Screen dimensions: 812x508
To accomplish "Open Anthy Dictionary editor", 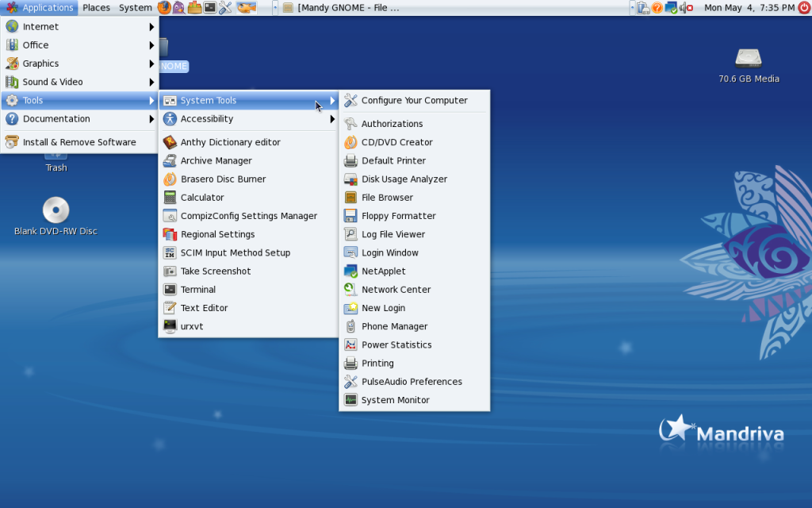I will click(x=248, y=142).
